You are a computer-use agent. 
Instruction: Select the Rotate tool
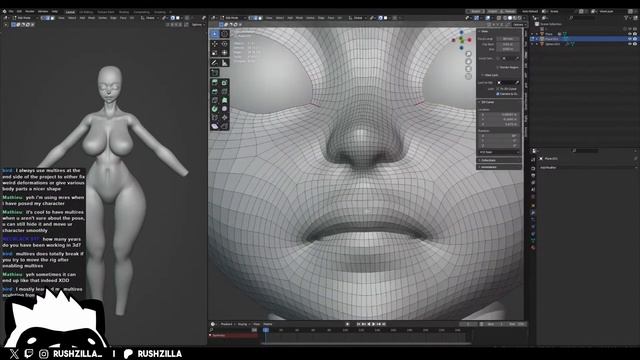pyautogui.click(x=224, y=44)
